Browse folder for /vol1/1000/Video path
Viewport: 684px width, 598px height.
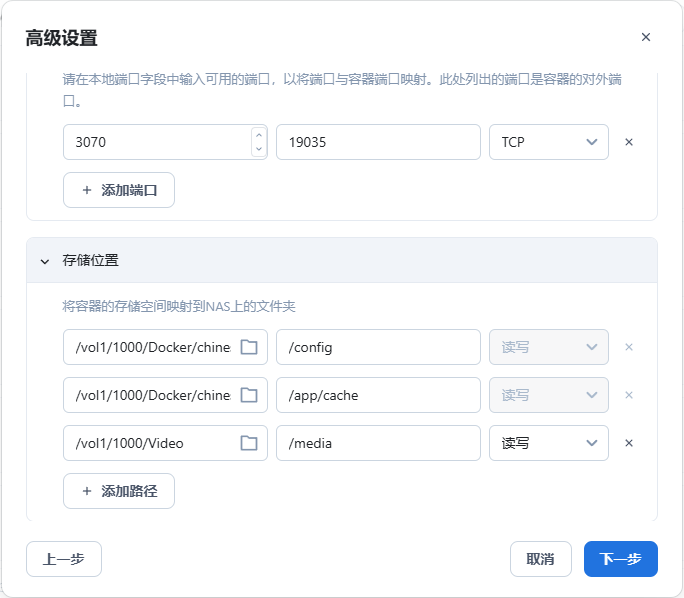[x=249, y=443]
